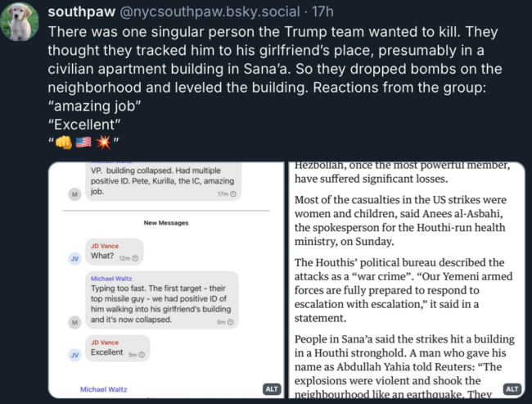
Task: Click the explosion emoji in post
Action: (x=103, y=142)
